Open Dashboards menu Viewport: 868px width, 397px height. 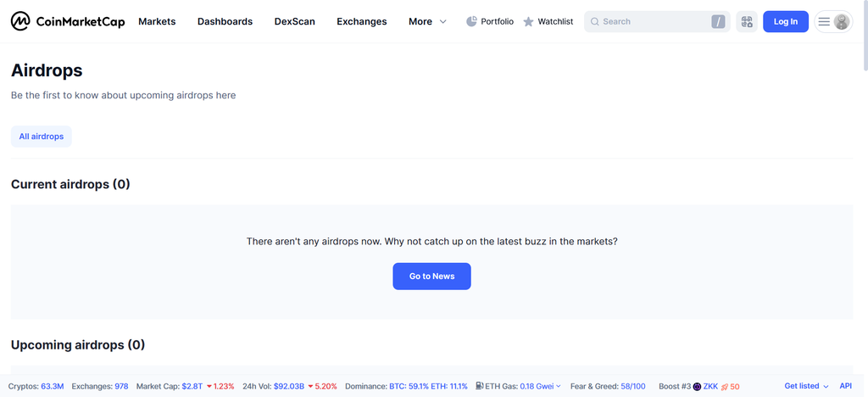tap(225, 21)
